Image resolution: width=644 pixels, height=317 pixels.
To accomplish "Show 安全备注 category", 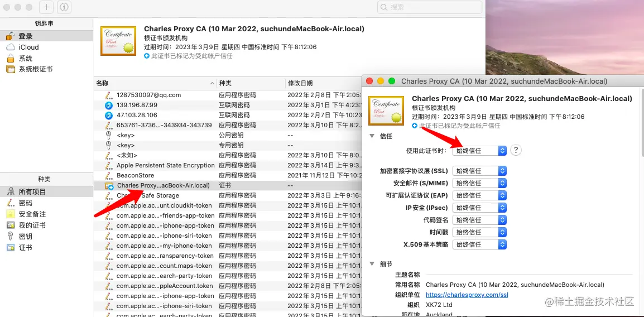I will click(46, 214).
